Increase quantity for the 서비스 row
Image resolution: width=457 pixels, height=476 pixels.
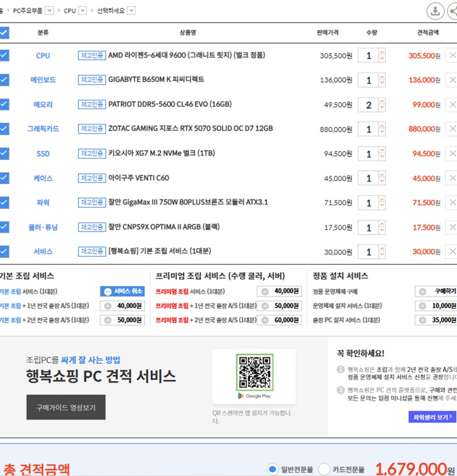click(382, 248)
